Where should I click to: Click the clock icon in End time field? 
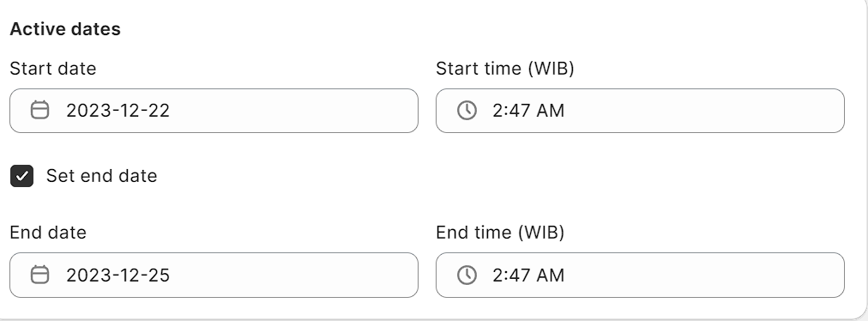(x=467, y=275)
